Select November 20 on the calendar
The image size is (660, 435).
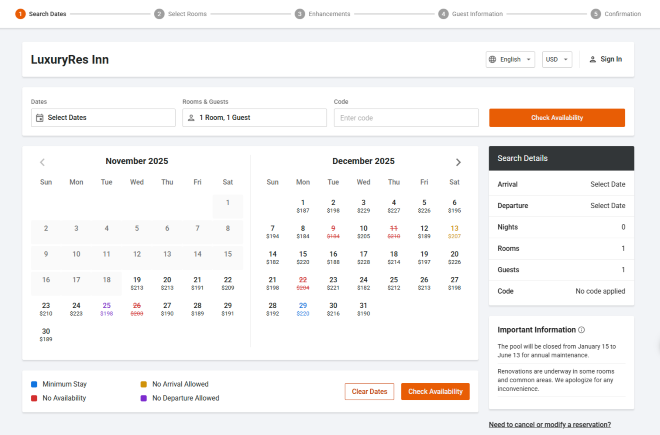tap(167, 283)
